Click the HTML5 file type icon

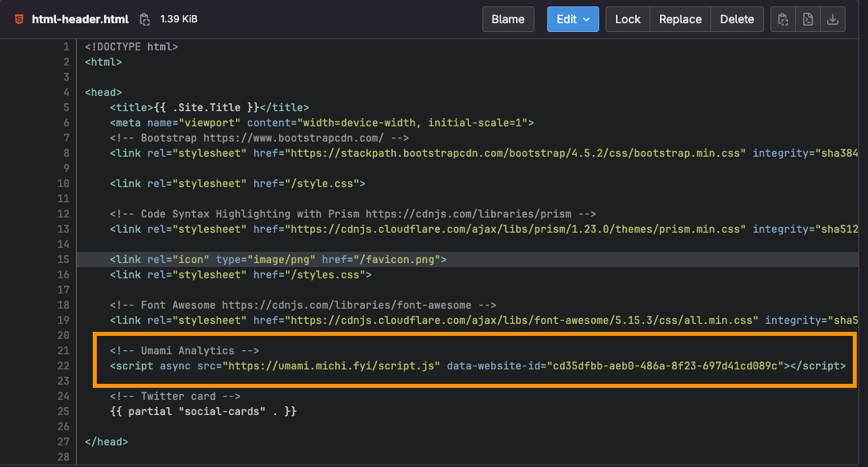click(x=18, y=19)
